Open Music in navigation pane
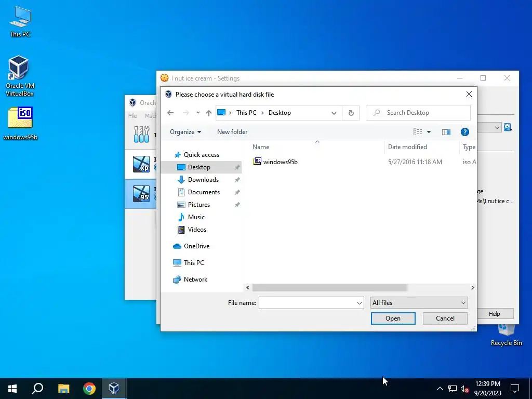The image size is (532, 399). coord(196,217)
